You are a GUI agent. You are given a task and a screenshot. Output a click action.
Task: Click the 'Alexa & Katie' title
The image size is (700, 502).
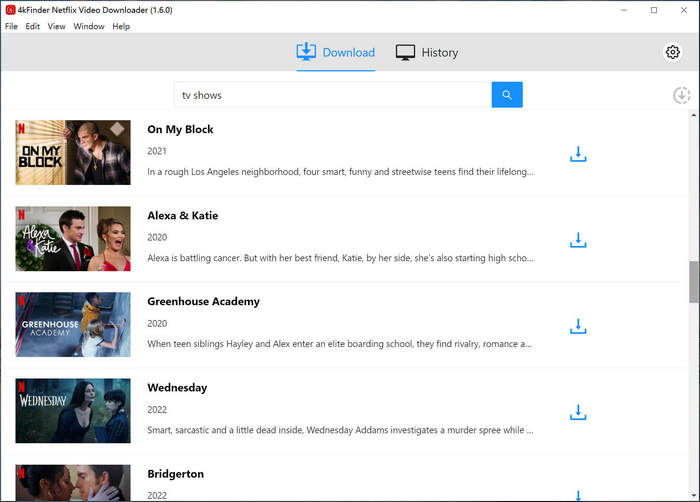[x=183, y=216]
